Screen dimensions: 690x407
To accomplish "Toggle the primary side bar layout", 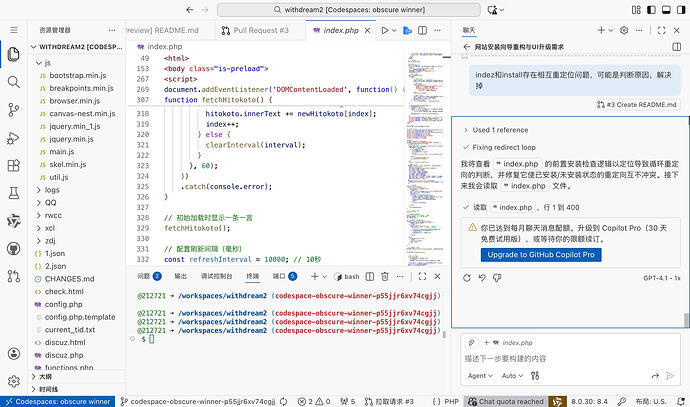I will (651, 10).
